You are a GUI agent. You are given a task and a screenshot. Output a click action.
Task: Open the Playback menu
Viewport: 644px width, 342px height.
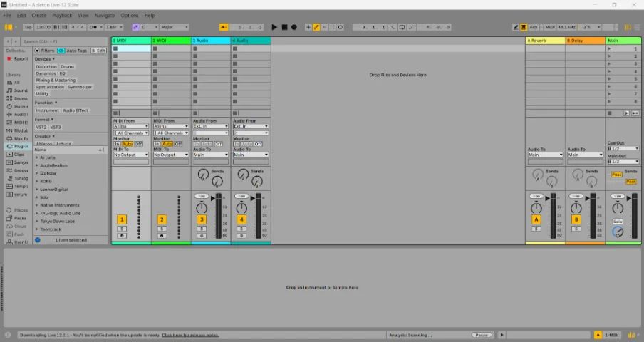click(x=62, y=15)
